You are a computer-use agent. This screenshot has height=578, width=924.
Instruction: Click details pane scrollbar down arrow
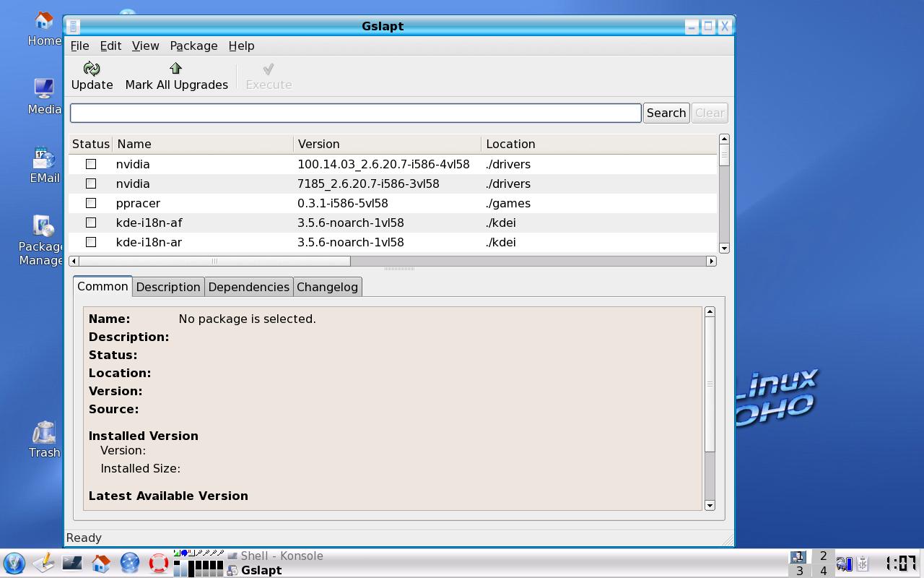tap(710, 505)
